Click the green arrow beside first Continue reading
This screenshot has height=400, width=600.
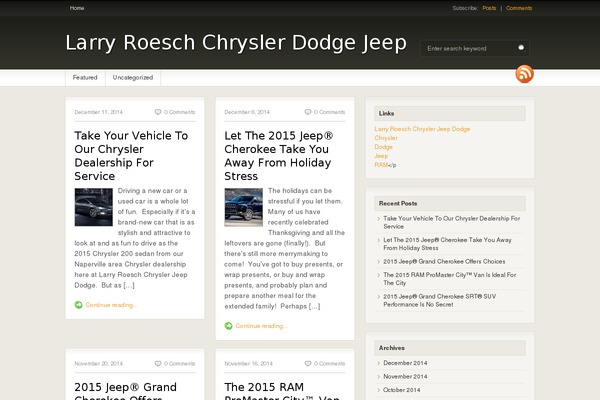(78, 305)
